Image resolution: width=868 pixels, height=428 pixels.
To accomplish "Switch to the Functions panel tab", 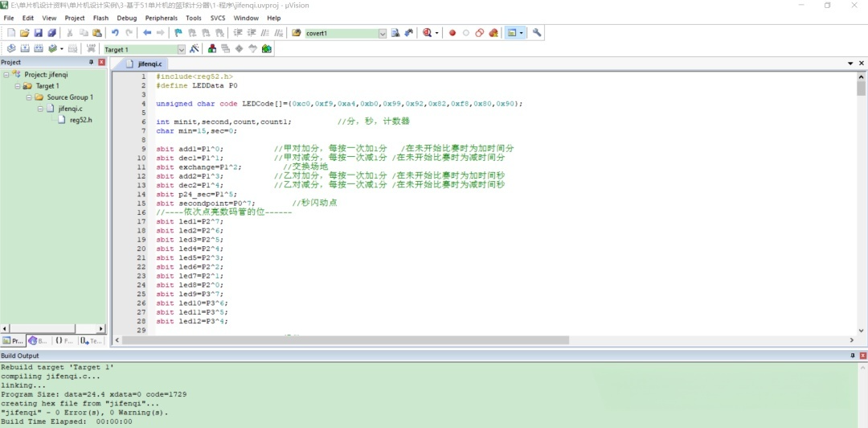I will pyautogui.click(x=64, y=340).
